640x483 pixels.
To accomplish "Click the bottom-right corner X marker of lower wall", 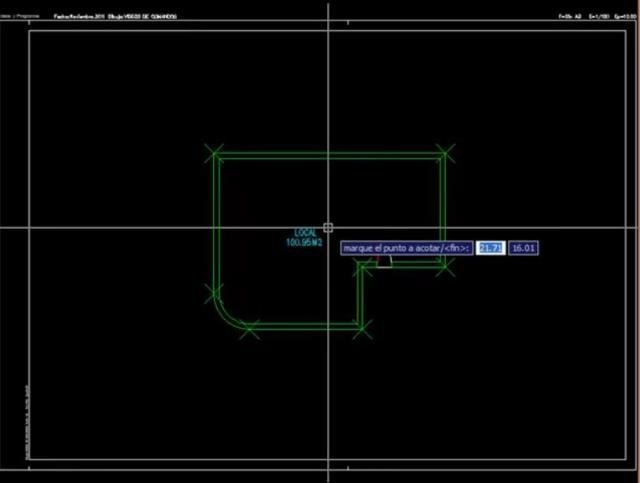I will click(x=362, y=328).
